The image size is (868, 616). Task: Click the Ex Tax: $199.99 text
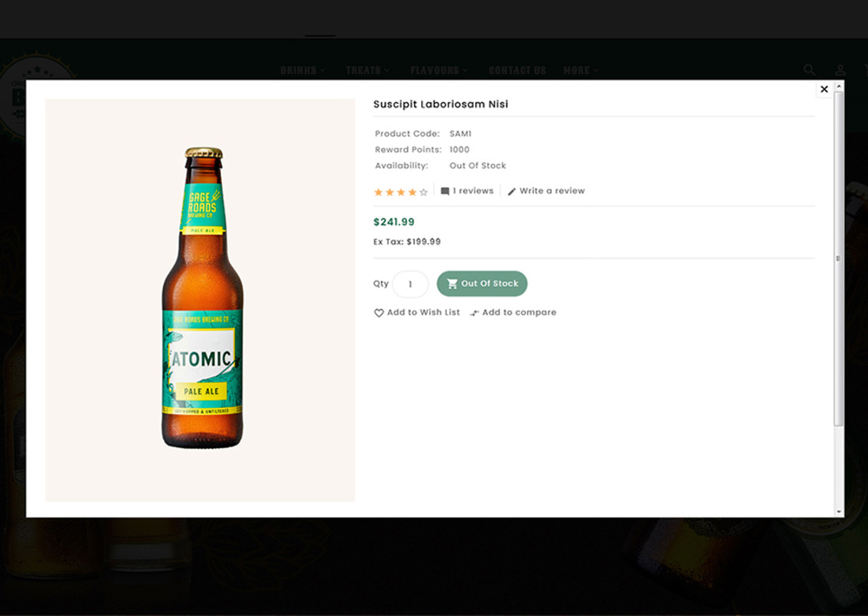pos(407,241)
